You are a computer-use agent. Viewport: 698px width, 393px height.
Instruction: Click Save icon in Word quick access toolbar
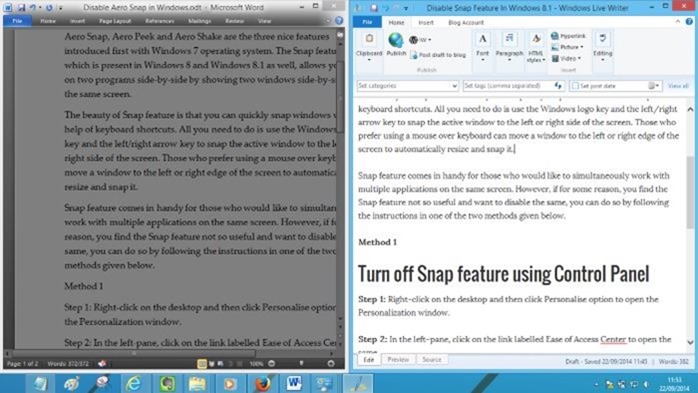tap(21, 8)
